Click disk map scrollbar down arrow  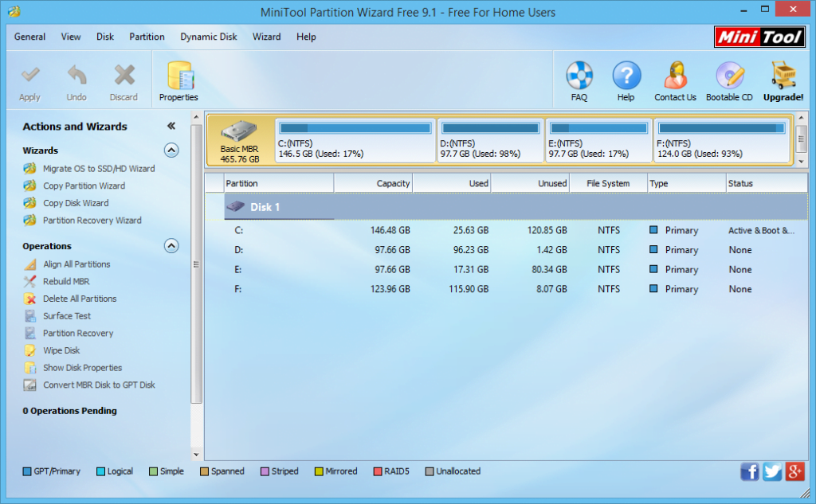point(802,162)
